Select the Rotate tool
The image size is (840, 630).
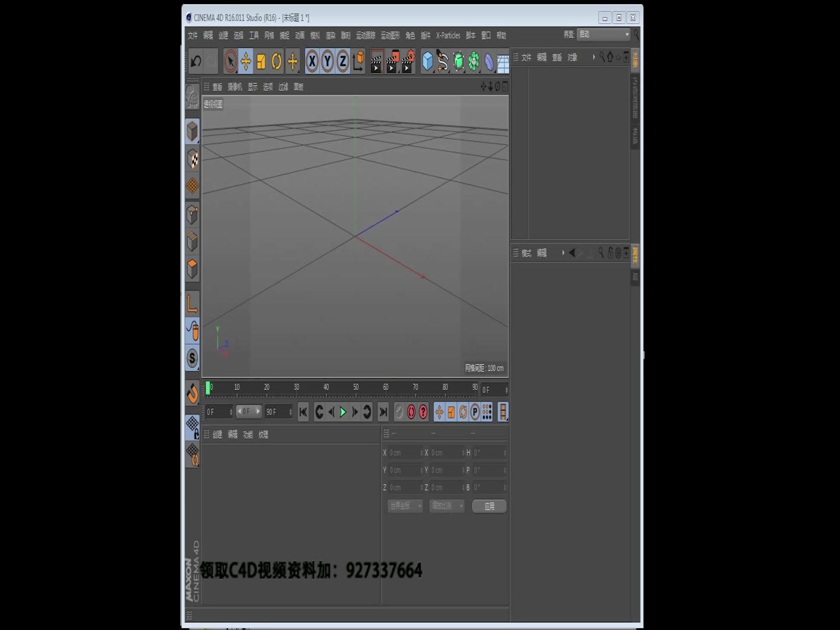(275, 61)
